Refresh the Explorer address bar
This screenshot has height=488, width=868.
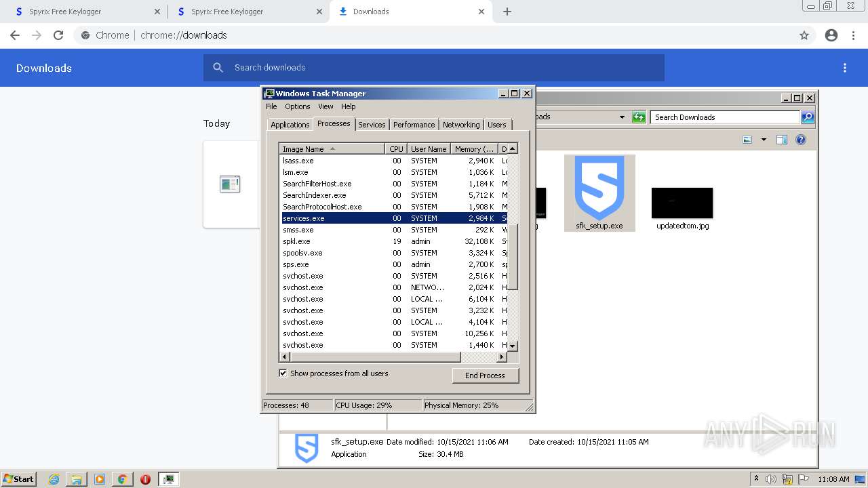pyautogui.click(x=639, y=117)
